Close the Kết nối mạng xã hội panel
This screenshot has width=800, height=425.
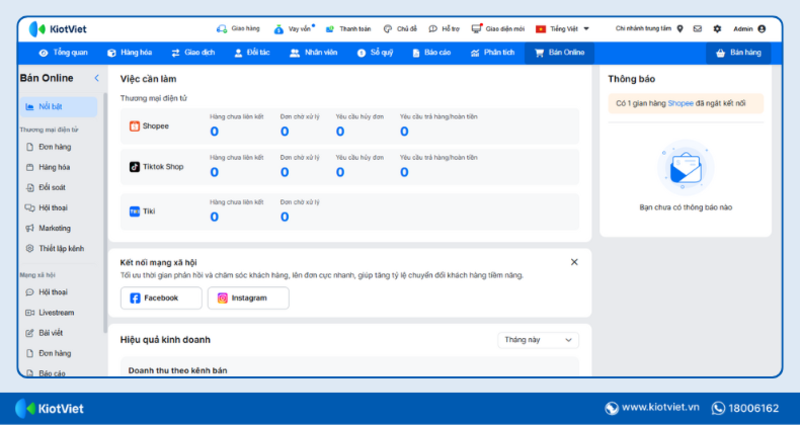click(x=574, y=262)
